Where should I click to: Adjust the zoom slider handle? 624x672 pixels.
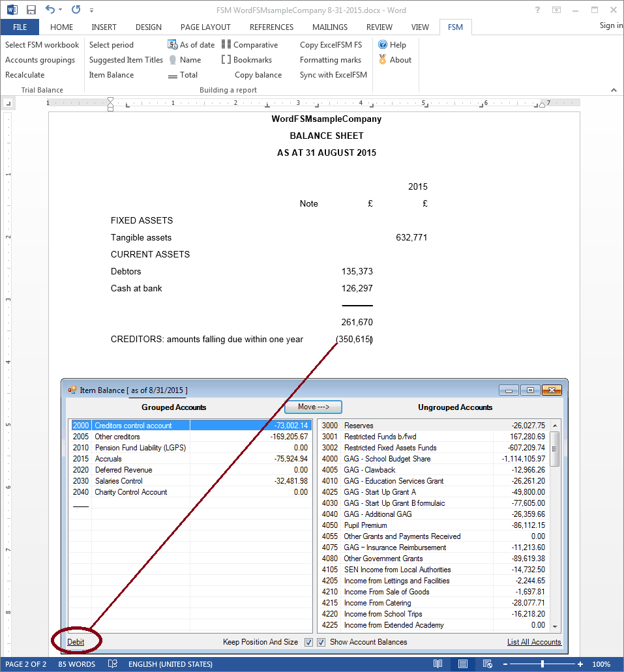point(542,664)
